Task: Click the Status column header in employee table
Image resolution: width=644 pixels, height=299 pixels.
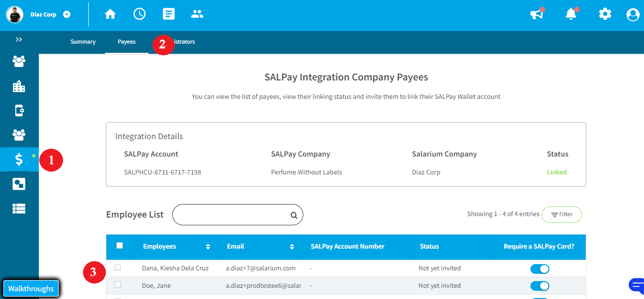Action: tap(429, 246)
